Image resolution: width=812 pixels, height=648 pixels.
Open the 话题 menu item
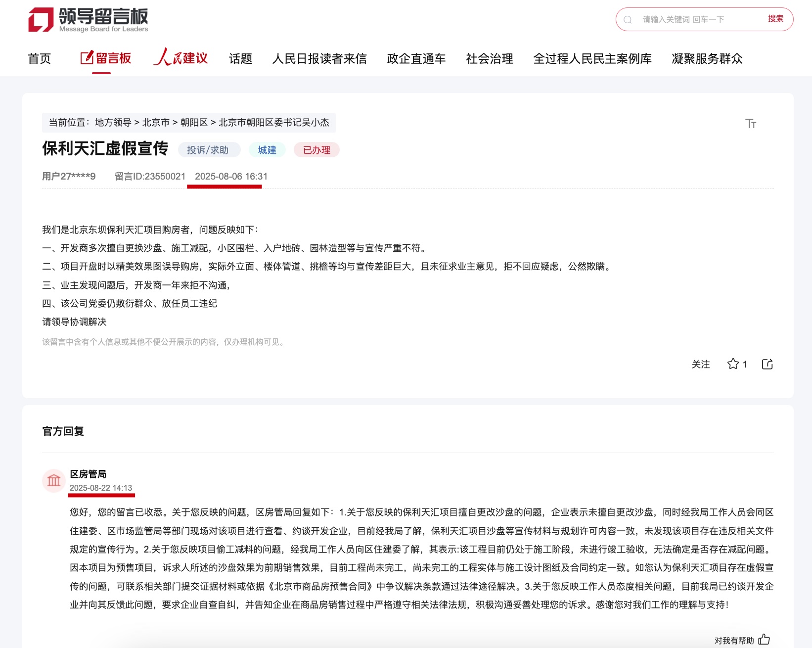240,59
